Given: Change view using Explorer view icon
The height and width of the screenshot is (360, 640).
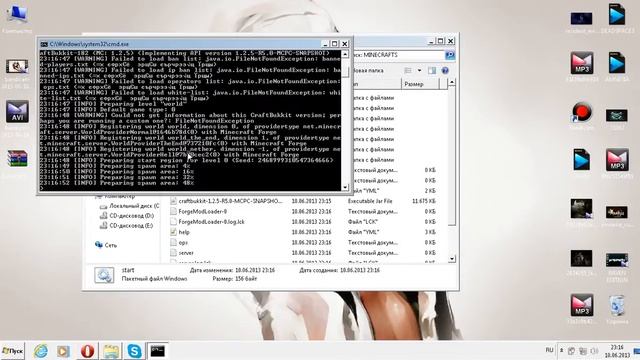Looking at the screenshot, I should (408, 71).
